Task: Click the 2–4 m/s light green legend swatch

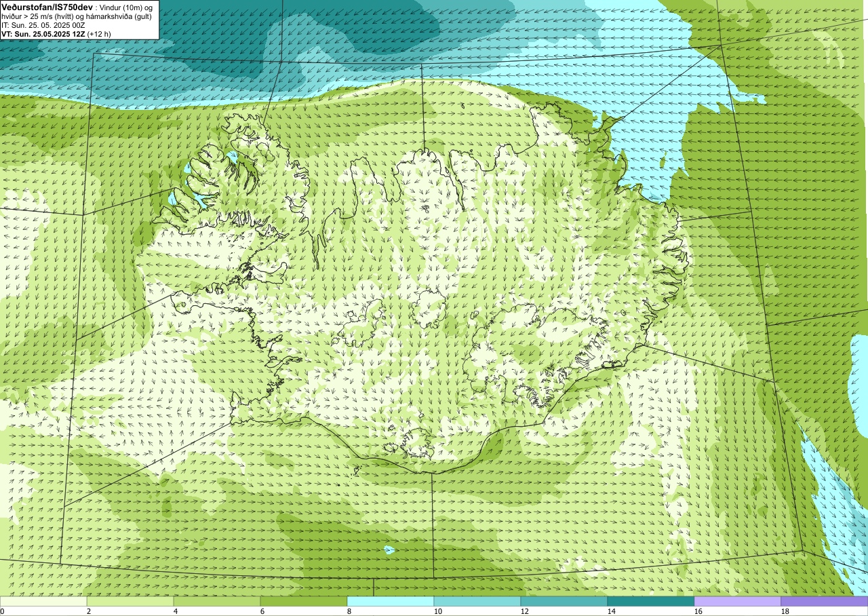Action: [130, 601]
